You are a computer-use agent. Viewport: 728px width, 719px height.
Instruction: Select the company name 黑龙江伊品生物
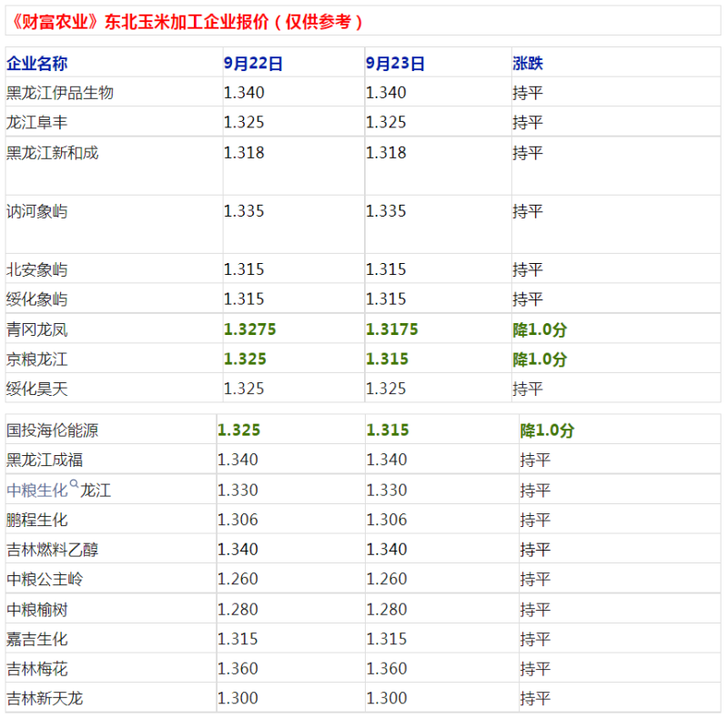tap(60, 93)
